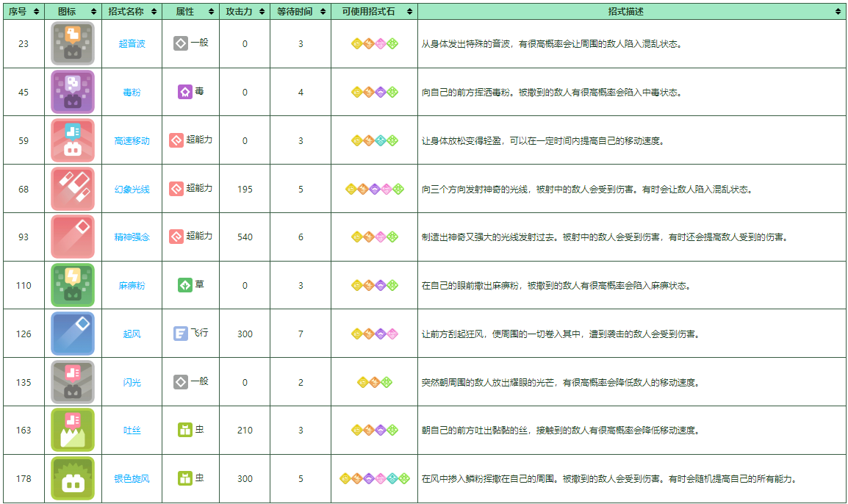Viewport: 848px width, 504px height.
Task: Click the 飞行 type icon in 起风 row
Action: click(x=181, y=334)
